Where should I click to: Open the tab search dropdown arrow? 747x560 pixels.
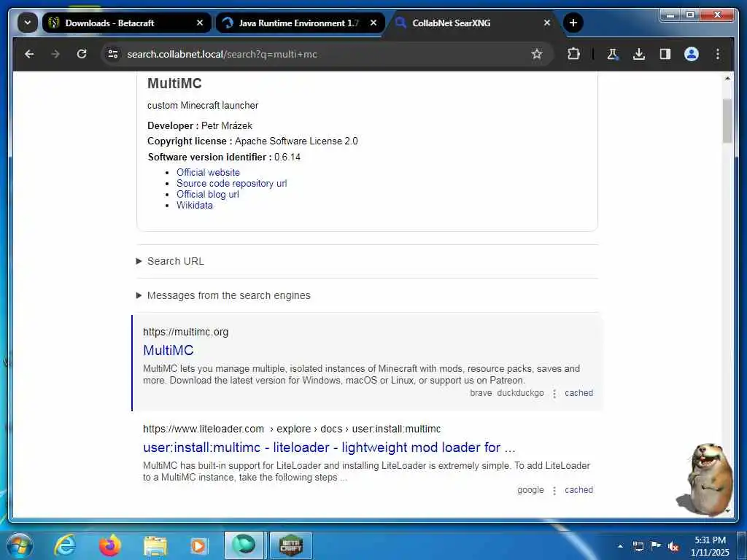pyautogui.click(x=28, y=23)
